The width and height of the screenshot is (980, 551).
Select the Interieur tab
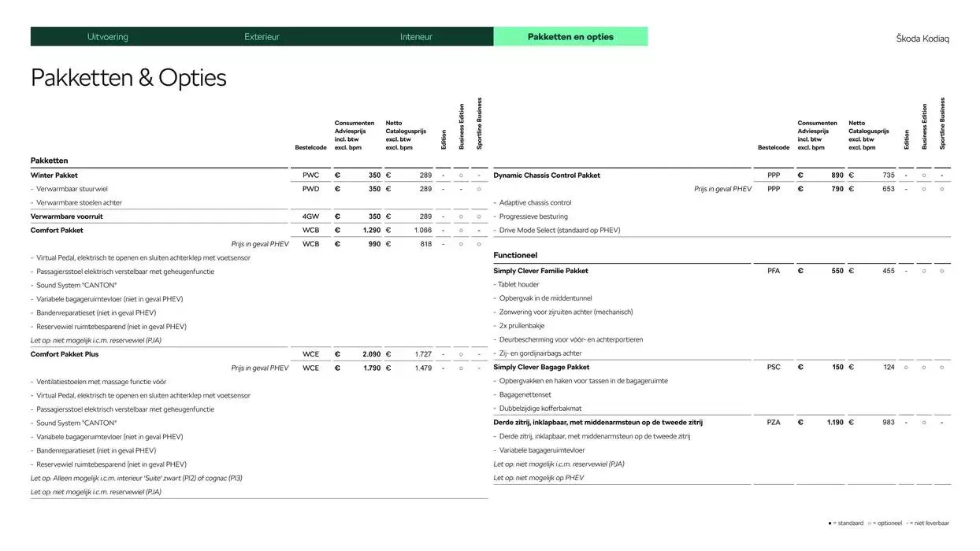pos(416,36)
